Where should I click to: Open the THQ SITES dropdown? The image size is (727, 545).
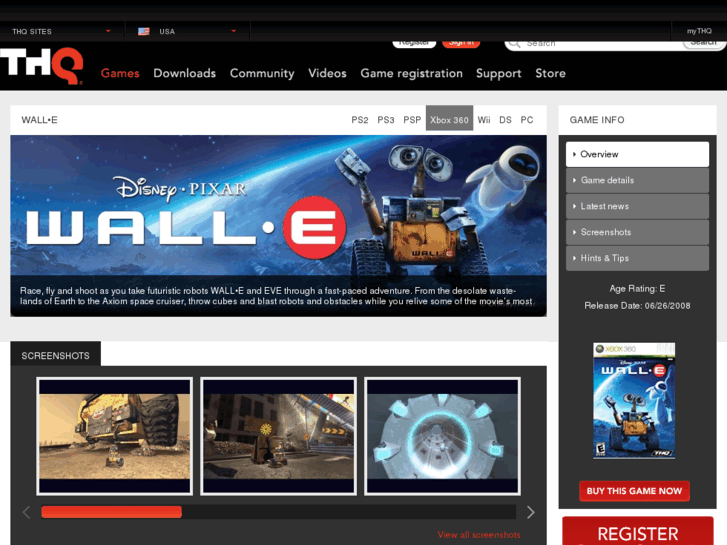(x=62, y=32)
